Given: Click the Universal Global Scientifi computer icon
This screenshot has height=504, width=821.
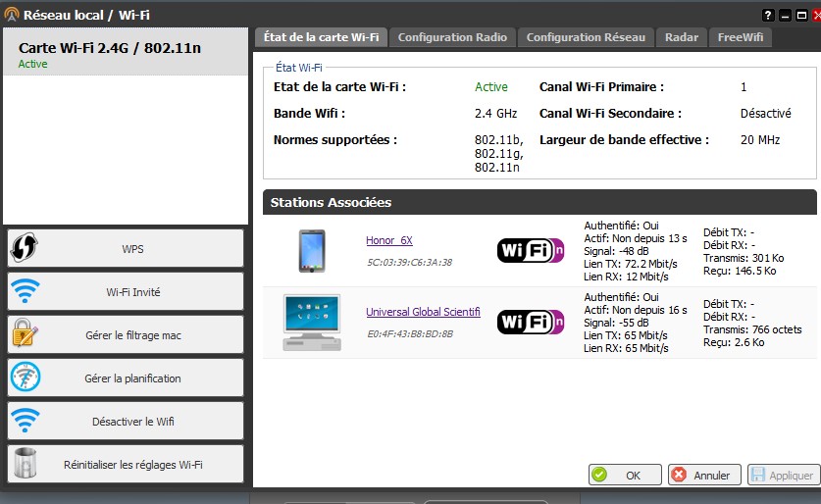Looking at the screenshot, I should pyautogui.click(x=311, y=322).
